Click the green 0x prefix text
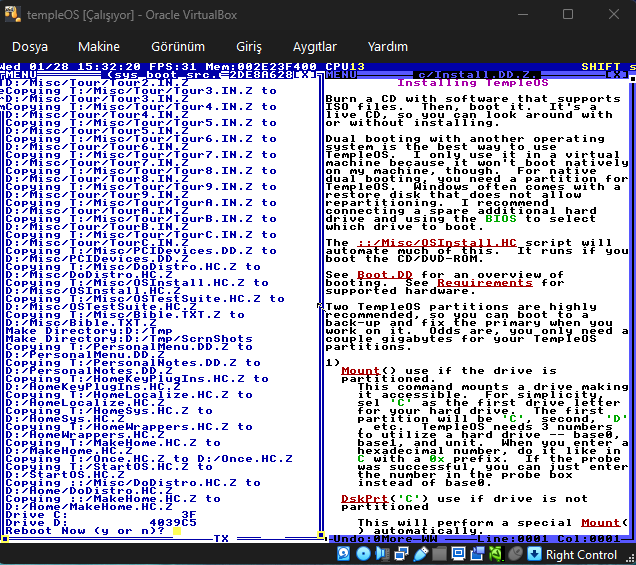Screen dimensions: 636x565 coord(437,459)
